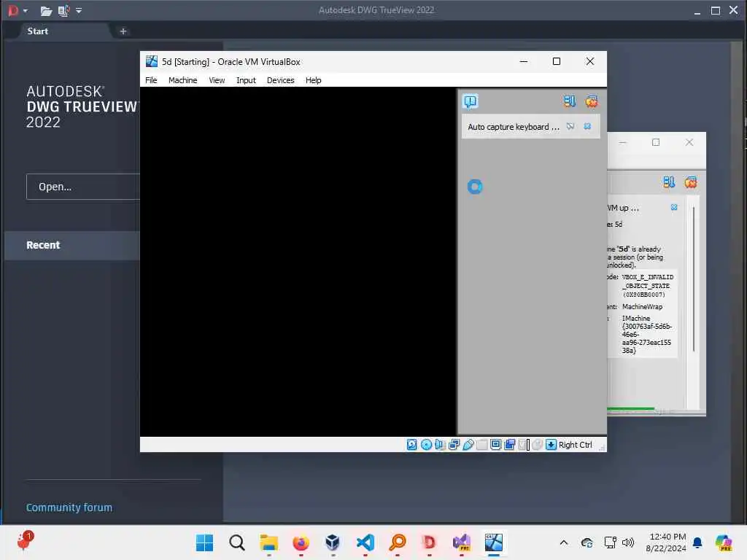Open the network icon in system tray
This screenshot has height=560, width=747.
tap(610, 542)
